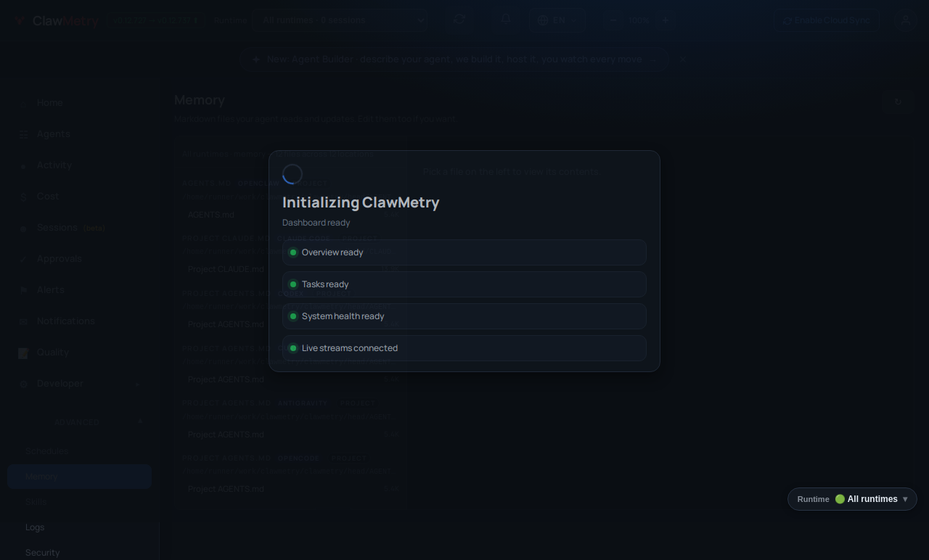Open the AGENTS.md file entry
The height and width of the screenshot is (560, 929).
pos(293,215)
